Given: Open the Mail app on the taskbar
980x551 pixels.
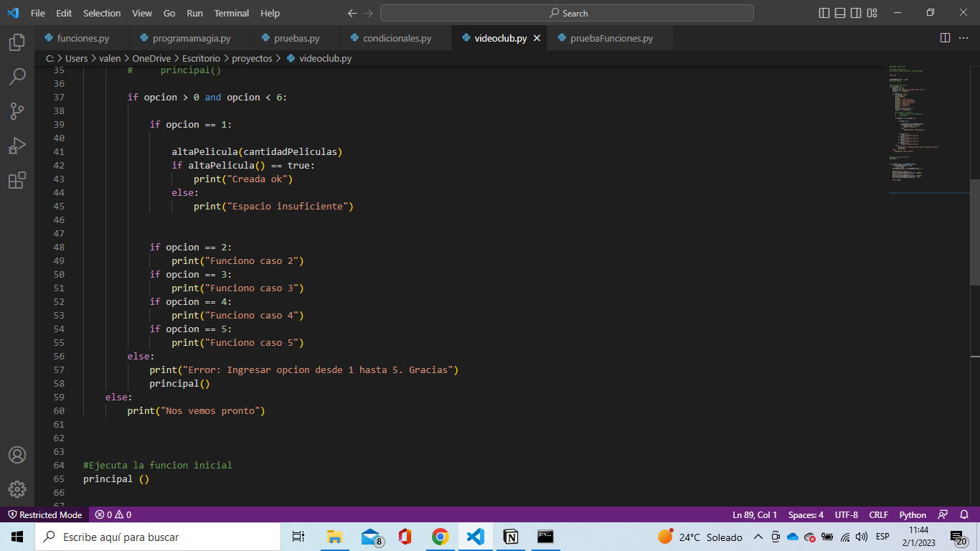Looking at the screenshot, I should point(370,537).
